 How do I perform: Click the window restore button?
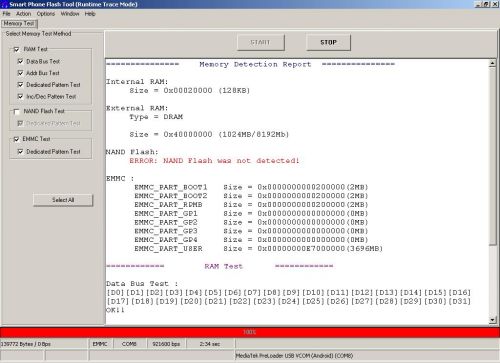point(486,4)
